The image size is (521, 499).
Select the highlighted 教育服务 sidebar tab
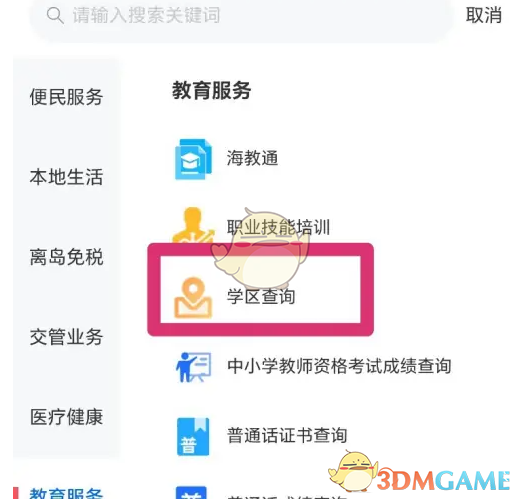(66, 493)
